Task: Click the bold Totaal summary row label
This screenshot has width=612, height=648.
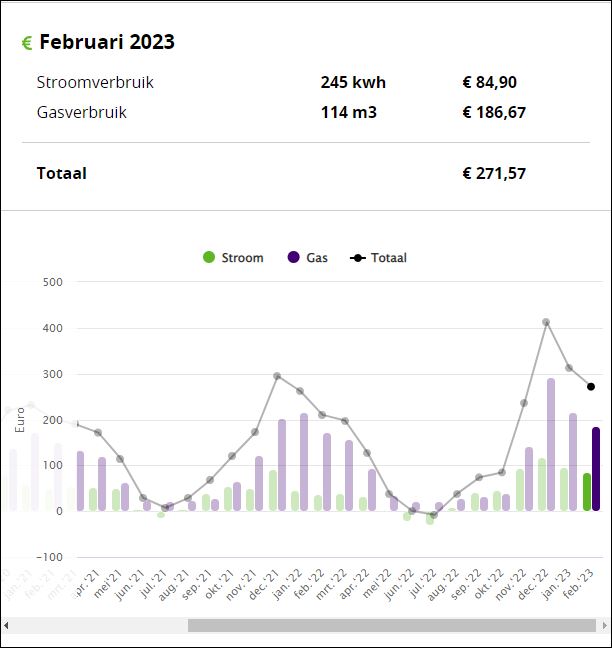Action: point(61,173)
